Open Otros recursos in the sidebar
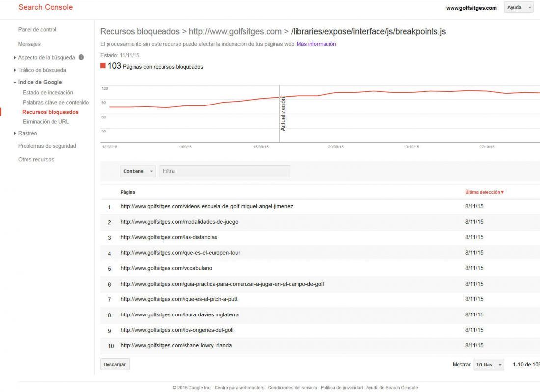540x392 pixels. (x=36, y=159)
